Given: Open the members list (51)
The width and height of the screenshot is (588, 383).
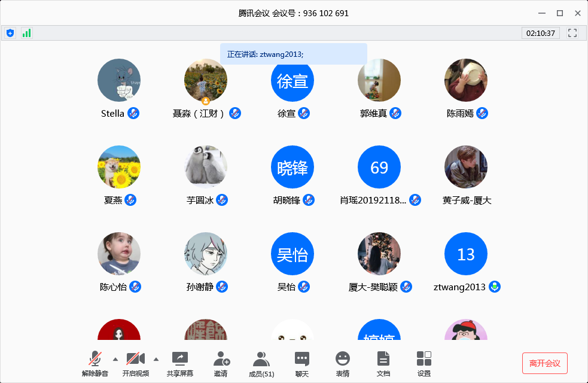Looking at the screenshot, I should pos(261,363).
